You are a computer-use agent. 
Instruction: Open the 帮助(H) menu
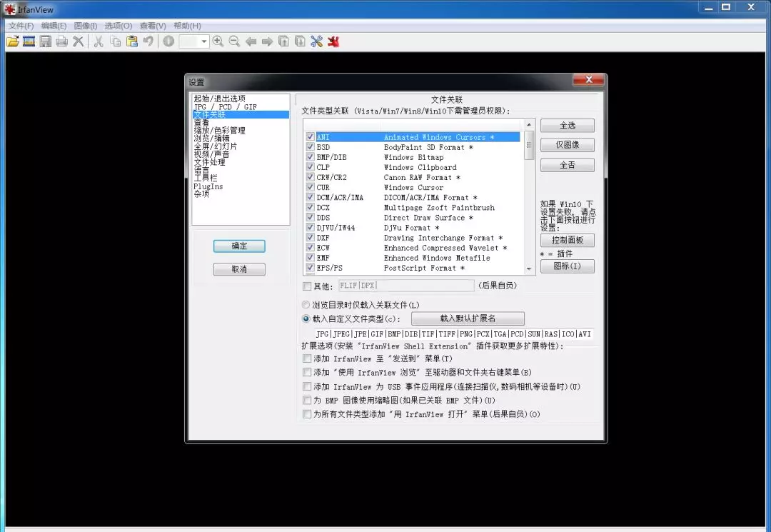click(187, 26)
